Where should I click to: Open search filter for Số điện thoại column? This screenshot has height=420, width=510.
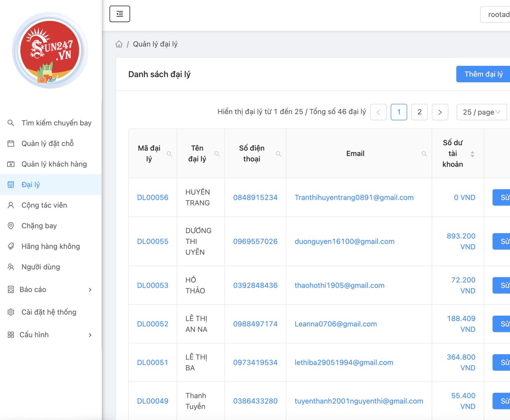(x=279, y=154)
